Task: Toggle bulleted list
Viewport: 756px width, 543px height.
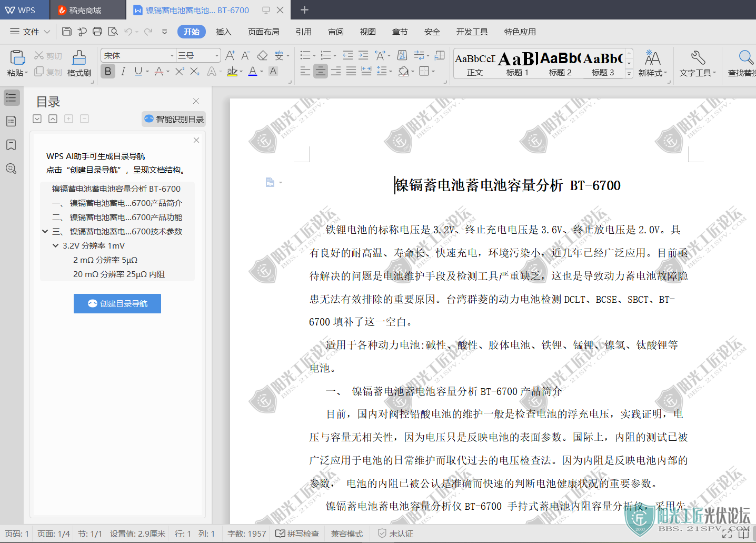Action: (305, 55)
